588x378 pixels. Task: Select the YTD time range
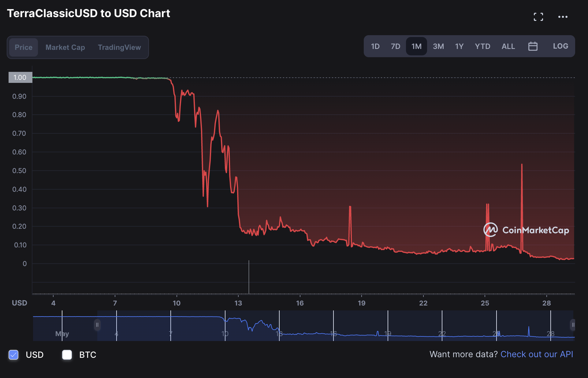click(x=482, y=46)
